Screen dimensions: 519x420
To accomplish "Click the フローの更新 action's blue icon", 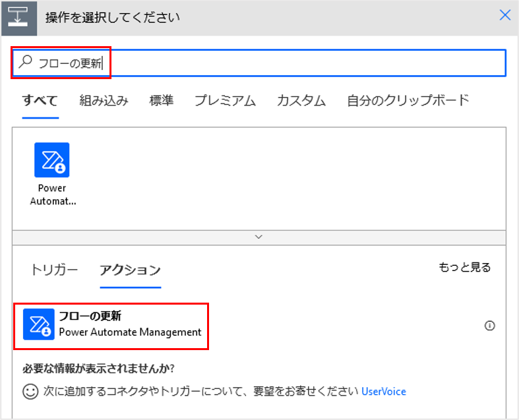I will [39, 324].
